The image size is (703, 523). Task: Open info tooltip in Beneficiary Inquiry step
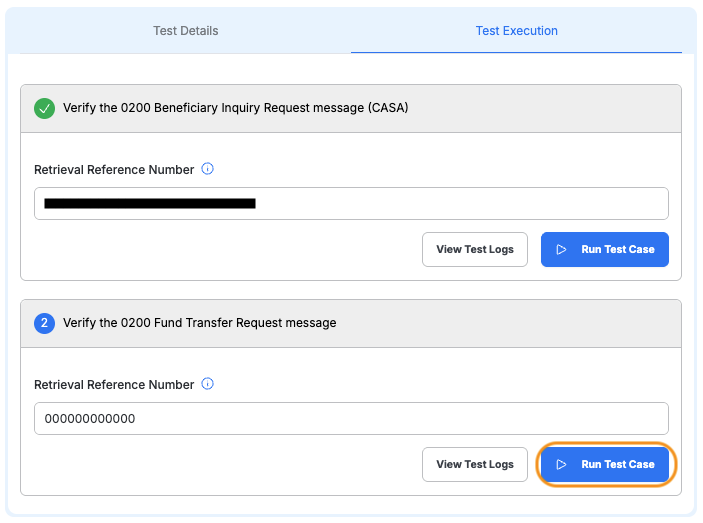[208, 169]
